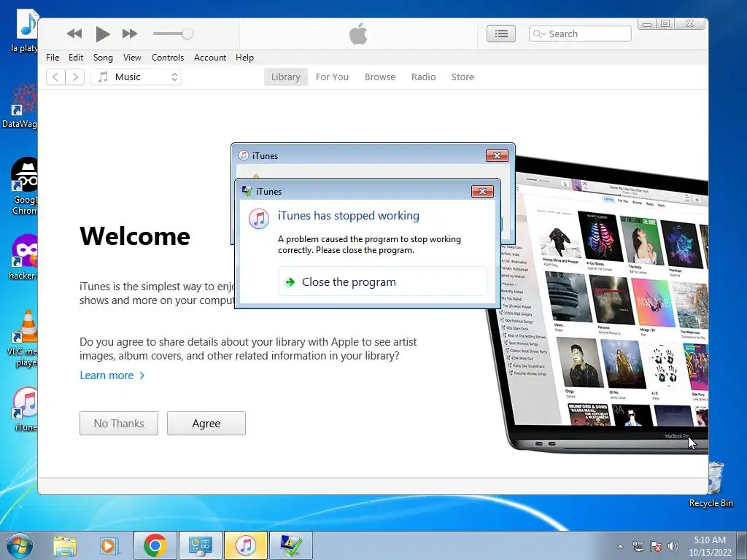747x560 pixels.
Task: Select the DataWag desktop shortcut
Action: (x=20, y=106)
